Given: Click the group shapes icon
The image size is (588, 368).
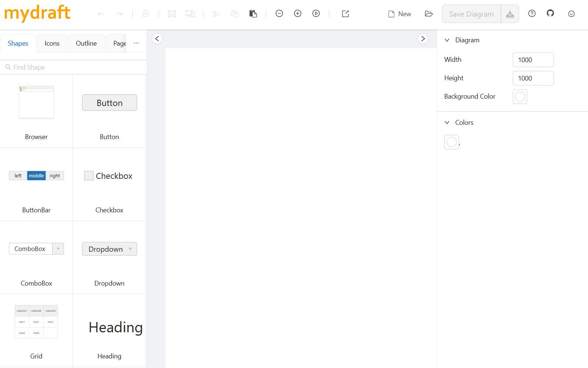Looking at the screenshot, I should [172, 14].
